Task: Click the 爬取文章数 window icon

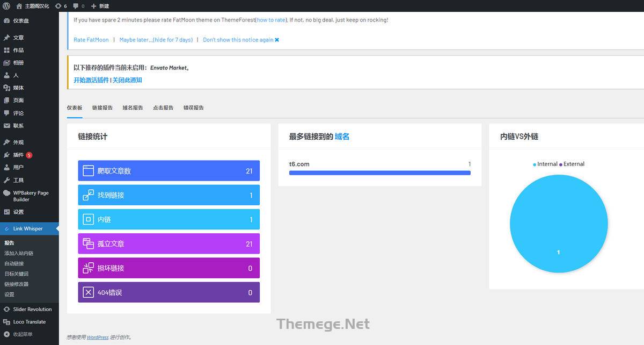Action: (88, 171)
